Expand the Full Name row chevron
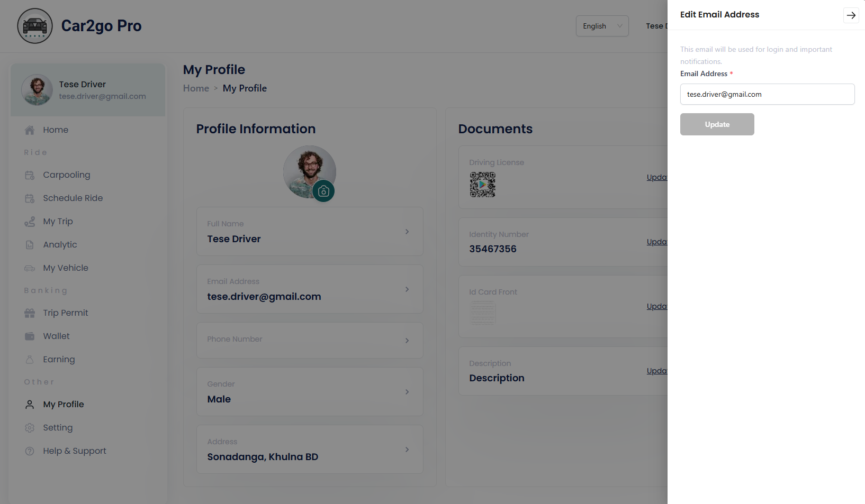This screenshot has width=865, height=504. [407, 232]
